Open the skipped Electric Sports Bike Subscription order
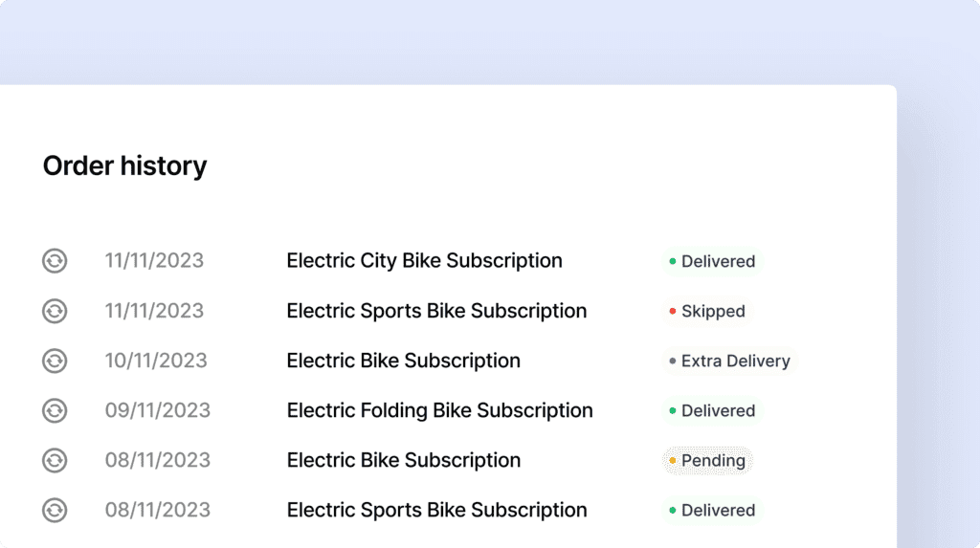The image size is (980, 548). click(x=436, y=311)
